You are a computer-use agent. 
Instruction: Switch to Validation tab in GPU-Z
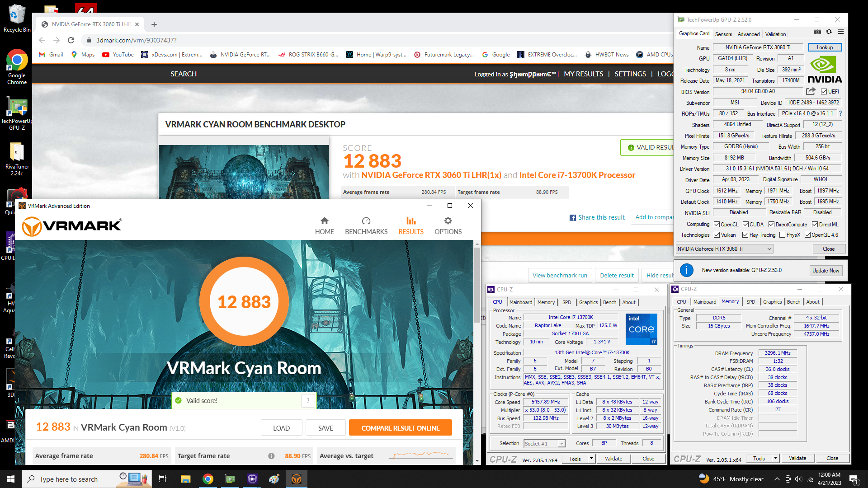pos(775,34)
